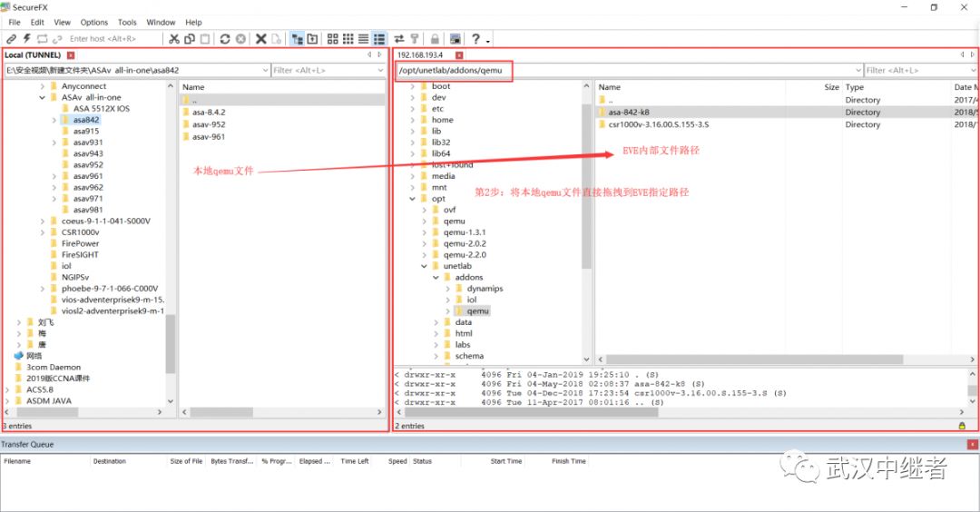Open the Help menu

coord(194,22)
